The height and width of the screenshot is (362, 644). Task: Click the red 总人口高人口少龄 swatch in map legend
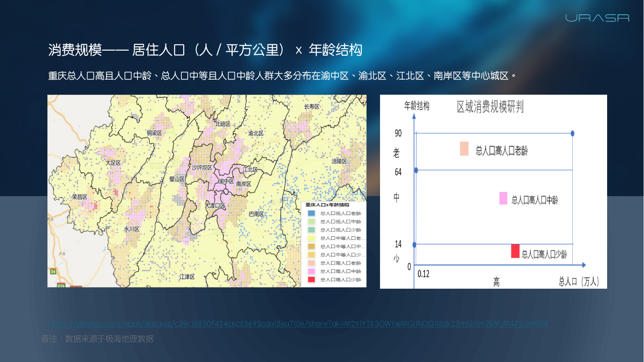point(311,279)
